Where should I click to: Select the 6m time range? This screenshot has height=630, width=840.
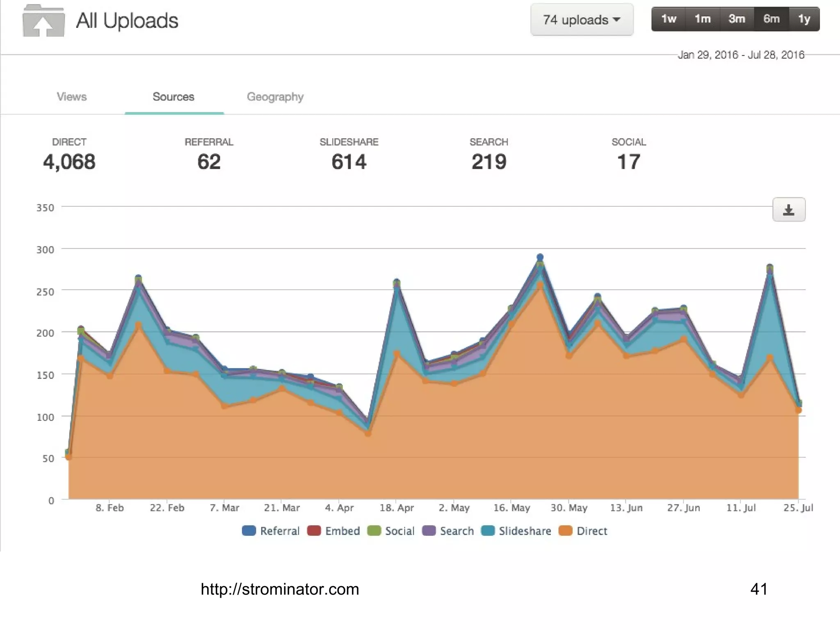771,19
